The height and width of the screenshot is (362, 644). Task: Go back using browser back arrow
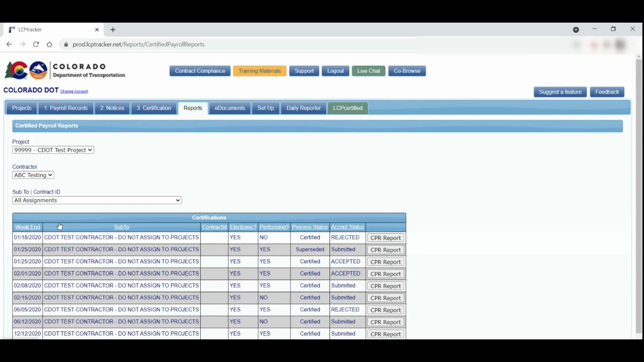point(9,44)
